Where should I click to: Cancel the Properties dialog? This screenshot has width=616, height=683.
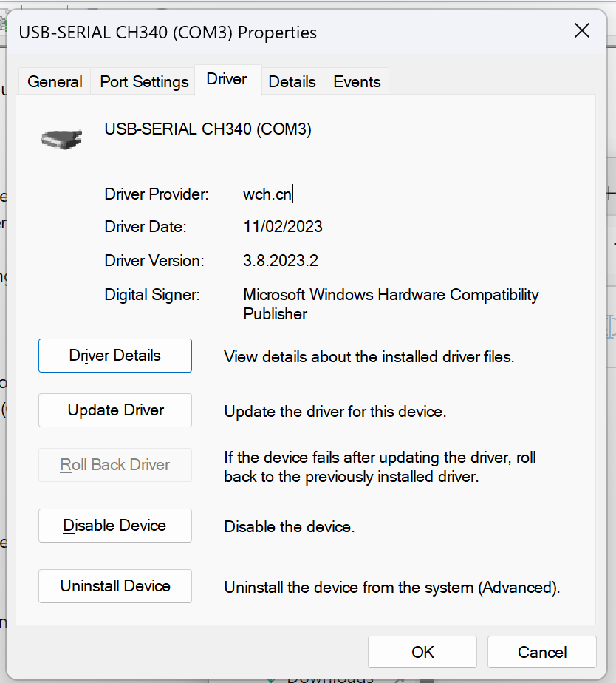coord(541,652)
